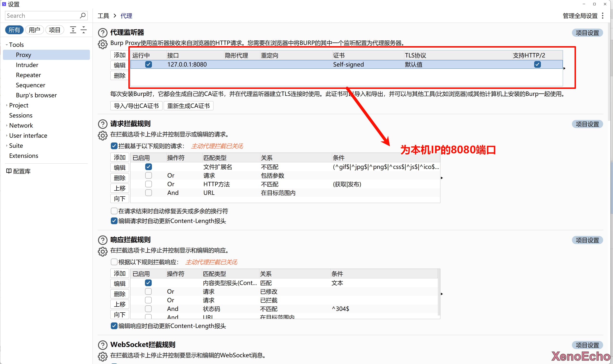Click the collapse all settings icon
Screen dimensions: 613x364
pyautogui.click(x=84, y=30)
